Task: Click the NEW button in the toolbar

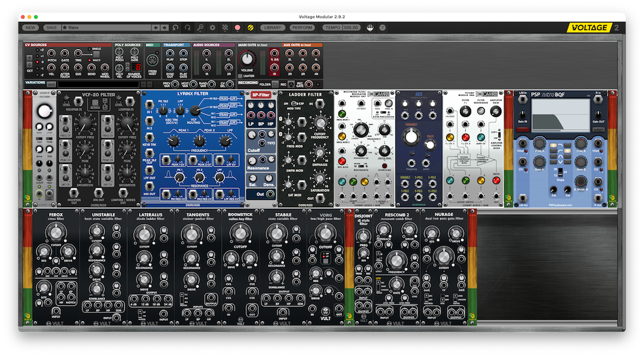Action: [31, 27]
